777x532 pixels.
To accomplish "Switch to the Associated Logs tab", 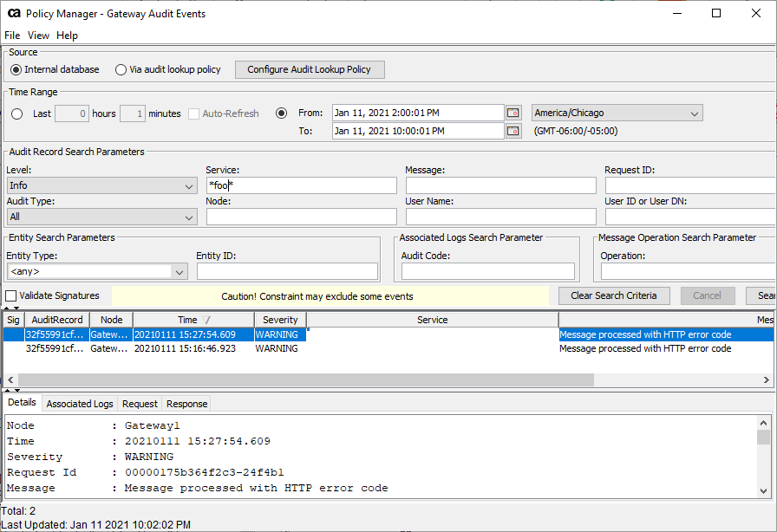I will click(80, 404).
